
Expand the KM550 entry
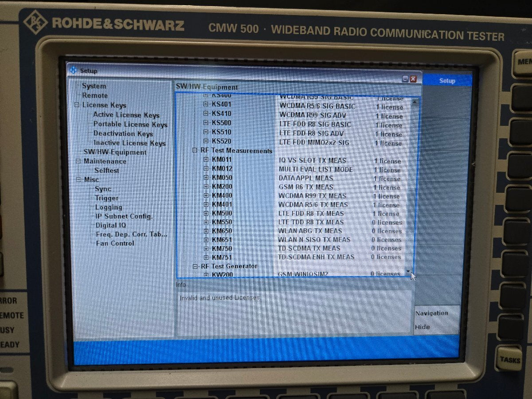206,222
